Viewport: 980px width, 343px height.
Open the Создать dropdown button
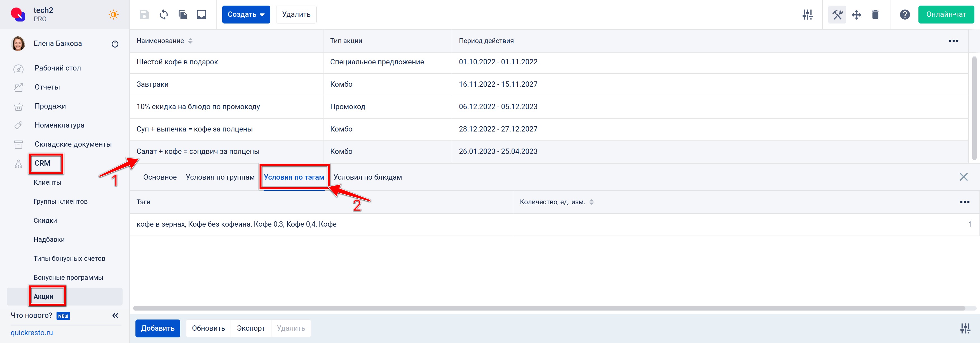coord(246,15)
